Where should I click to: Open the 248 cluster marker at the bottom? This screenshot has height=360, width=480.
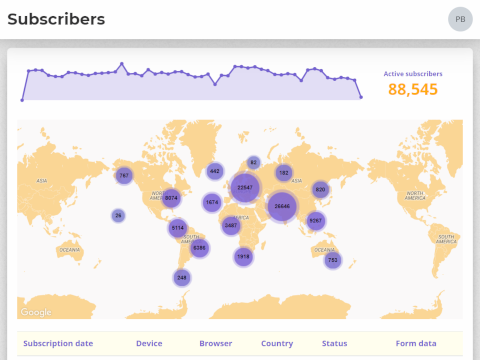182,278
